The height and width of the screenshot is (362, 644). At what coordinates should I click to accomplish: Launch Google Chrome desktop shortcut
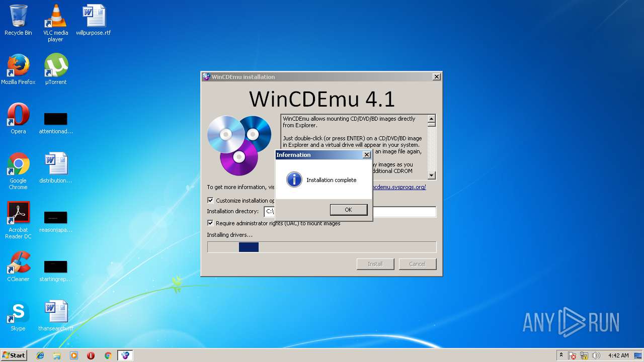pos(18,171)
